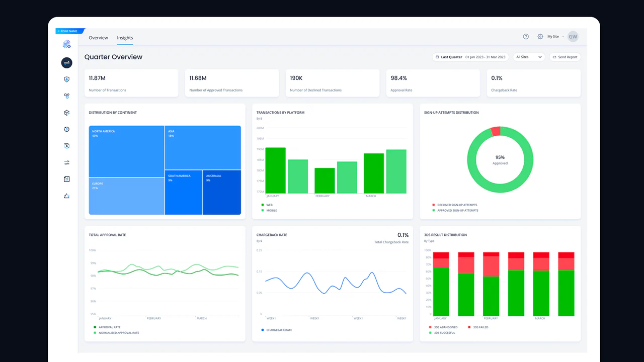Click the envelope icon in Send Report
The image size is (644, 362).
[554, 57]
